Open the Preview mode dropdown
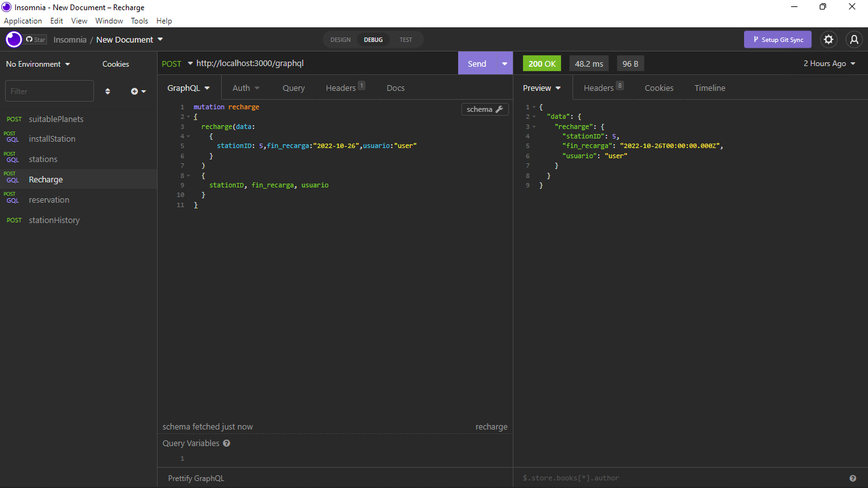 [x=542, y=88]
